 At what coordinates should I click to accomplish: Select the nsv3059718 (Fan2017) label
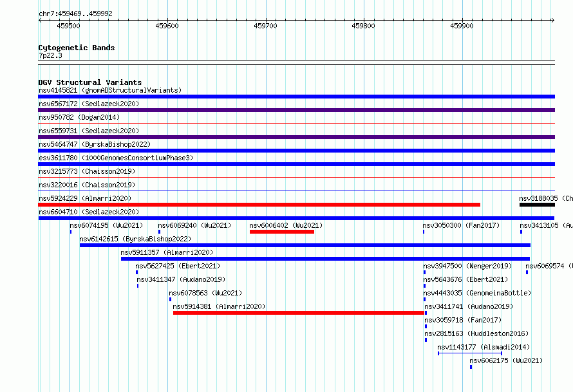(463, 320)
